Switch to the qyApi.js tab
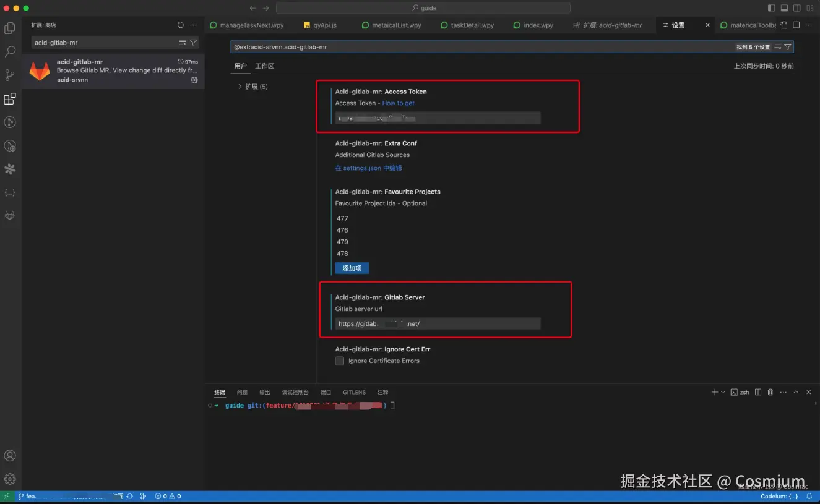Image resolution: width=820 pixels, height=504 pixels. click(320, 25)
